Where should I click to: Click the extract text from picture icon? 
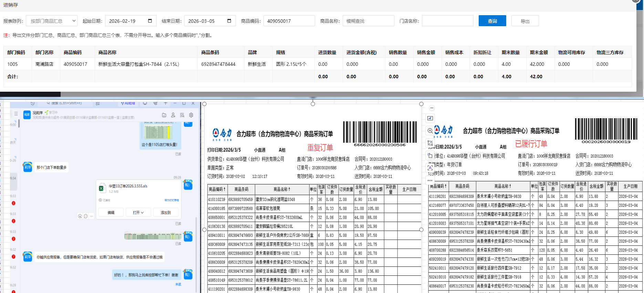430,168
